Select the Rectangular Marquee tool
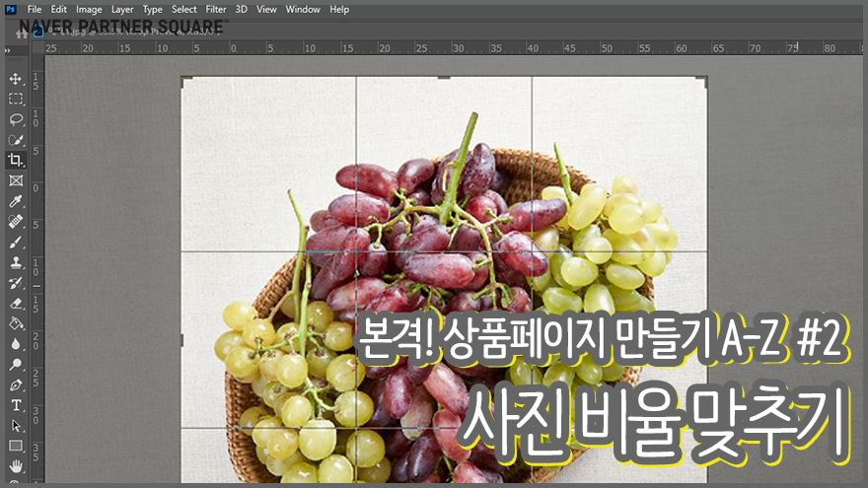 coord(16,99)
